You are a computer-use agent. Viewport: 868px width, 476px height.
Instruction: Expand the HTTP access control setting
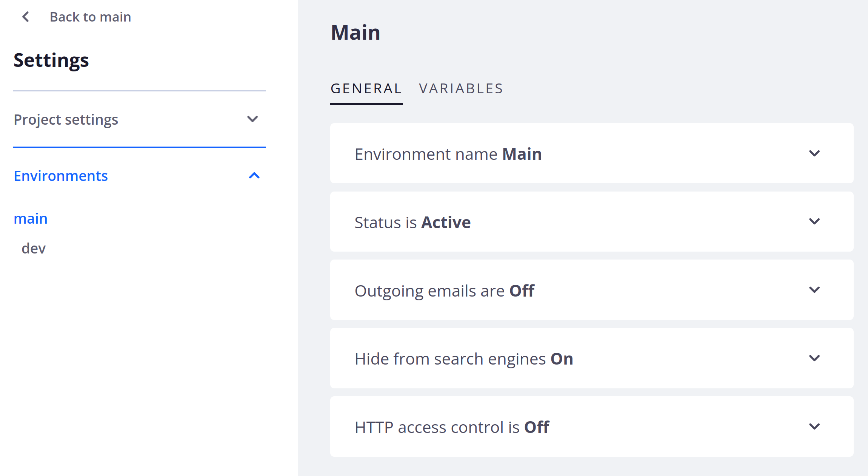tap(814, 427)
